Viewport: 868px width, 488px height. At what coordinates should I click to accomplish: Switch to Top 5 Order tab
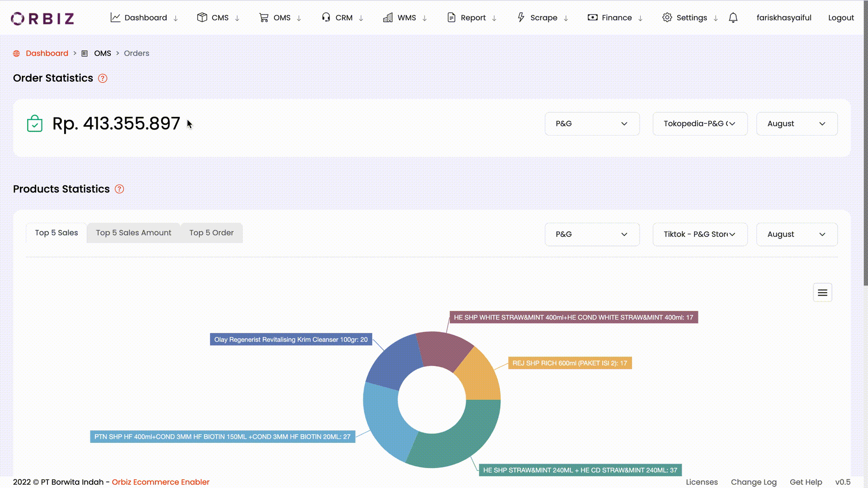[x=211, y=233]
